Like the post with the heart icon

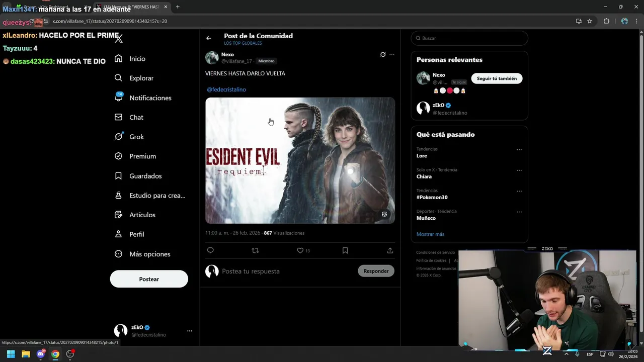click(x=300, y=250)
